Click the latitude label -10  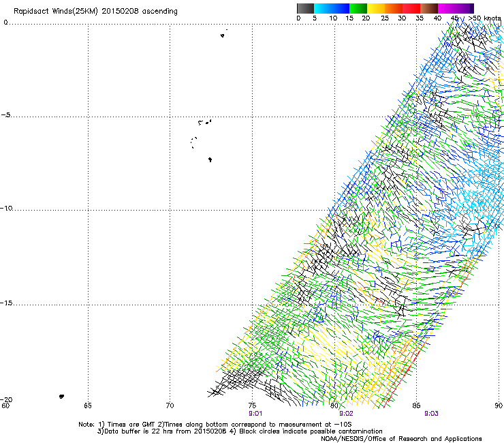[x=6, y=208]
